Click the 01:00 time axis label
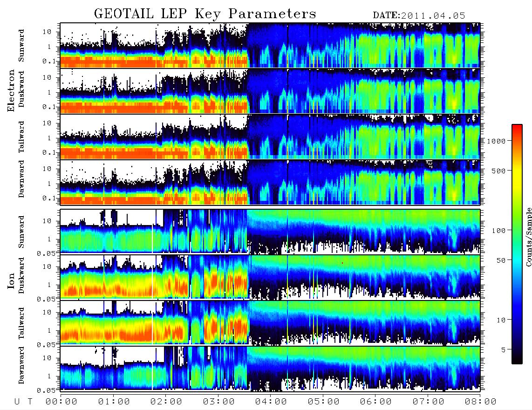This screenshot has width=532, height=410. [114, 402]
